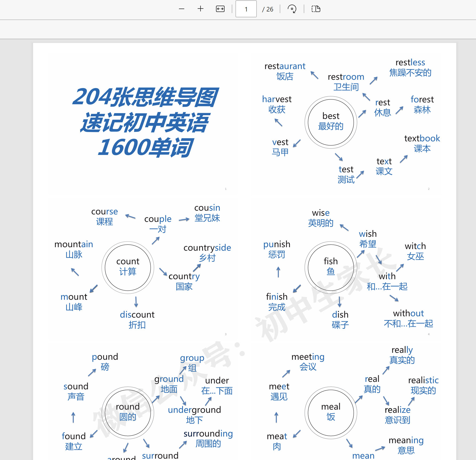The height and width of the screenshot is (460, 476).
Task: Click the title line '1600单词'
Action: click(146, 147)
